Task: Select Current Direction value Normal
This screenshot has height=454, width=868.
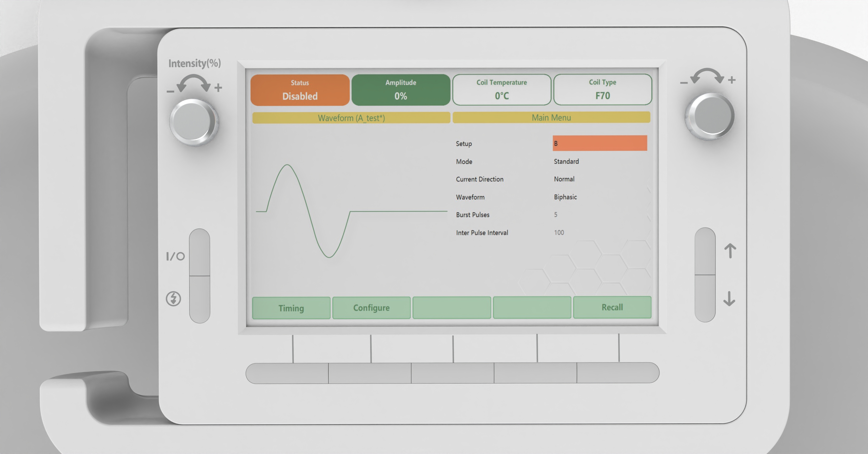Action: coord(564,179)
